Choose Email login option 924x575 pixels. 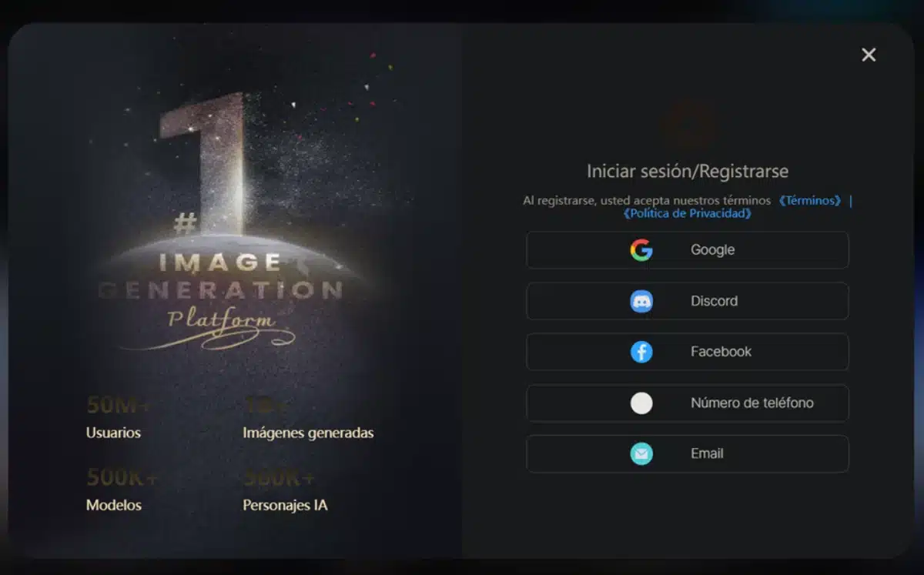688,454
